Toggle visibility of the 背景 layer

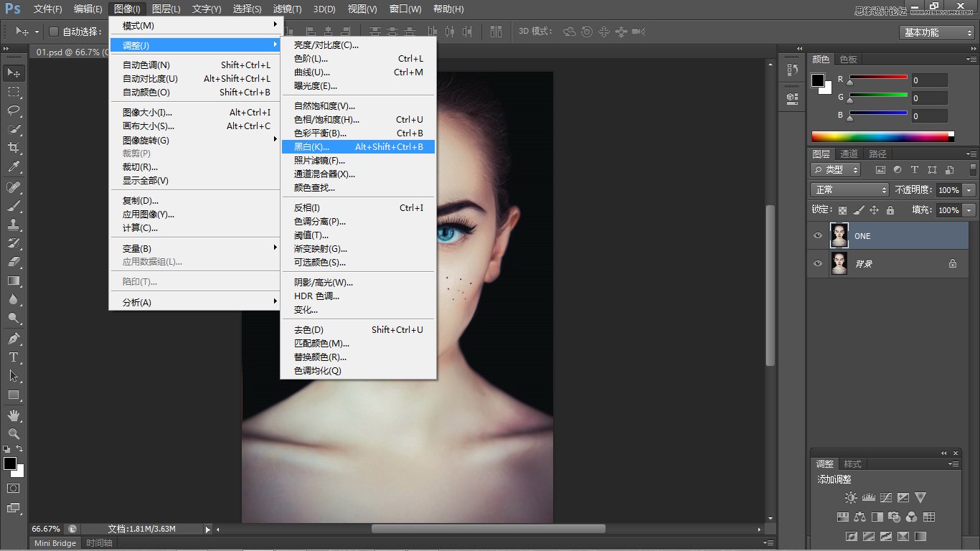817,263
